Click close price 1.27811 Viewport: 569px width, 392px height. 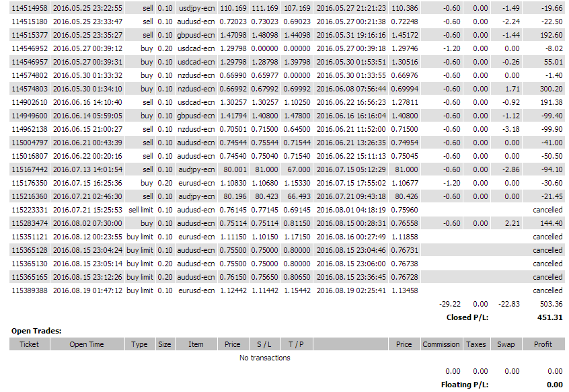405,102
